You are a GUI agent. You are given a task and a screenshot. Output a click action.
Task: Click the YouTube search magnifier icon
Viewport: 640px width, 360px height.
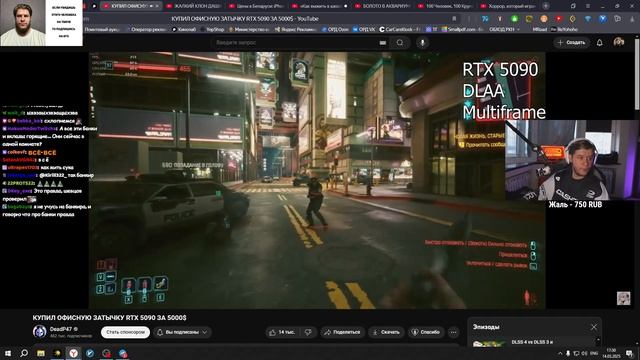coord(400,42)
